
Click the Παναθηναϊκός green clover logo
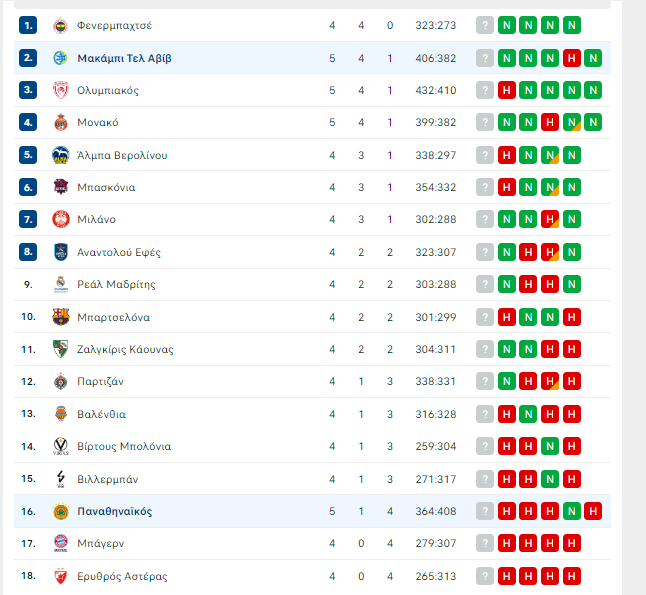point(60,511)
